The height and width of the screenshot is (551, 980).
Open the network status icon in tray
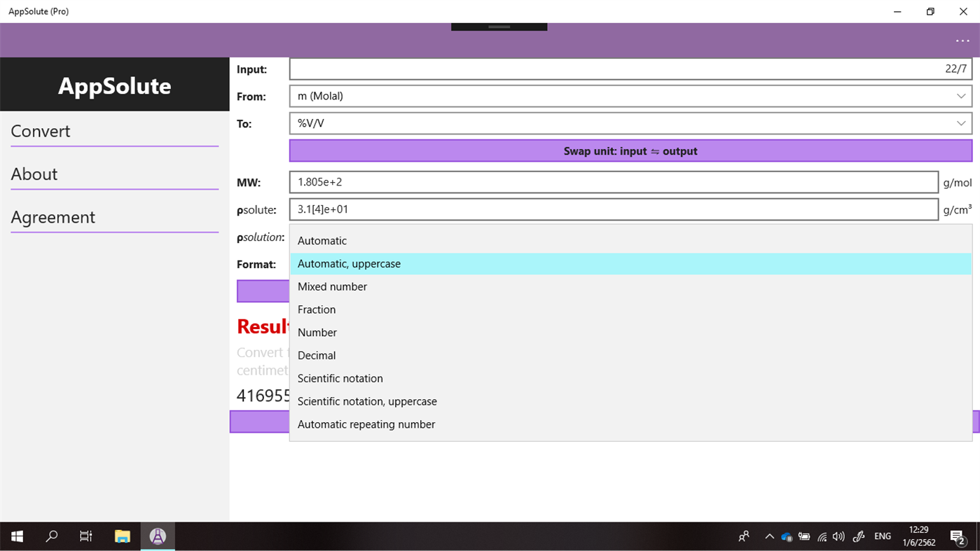[821, 536]
